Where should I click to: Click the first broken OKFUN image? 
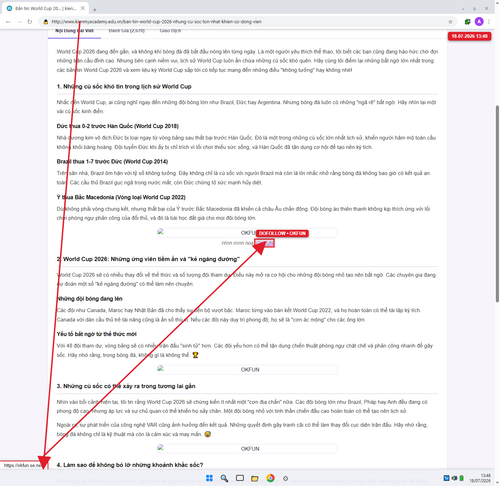[x=247, y=233]
